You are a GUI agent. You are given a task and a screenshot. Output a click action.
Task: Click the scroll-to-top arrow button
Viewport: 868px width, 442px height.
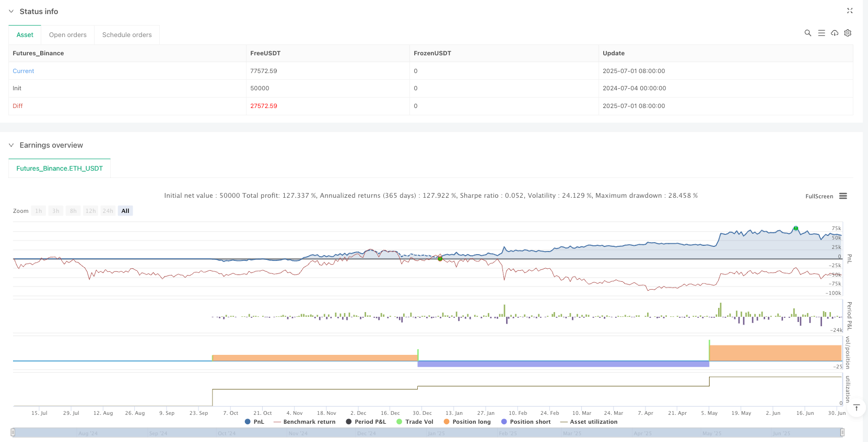(857, 408)
